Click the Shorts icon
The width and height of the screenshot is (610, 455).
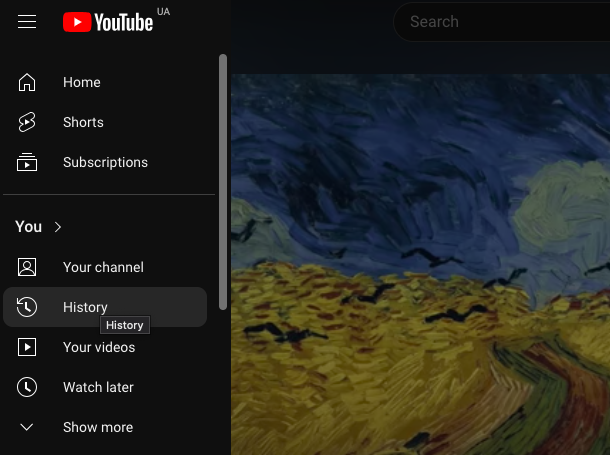coord(27,122)
